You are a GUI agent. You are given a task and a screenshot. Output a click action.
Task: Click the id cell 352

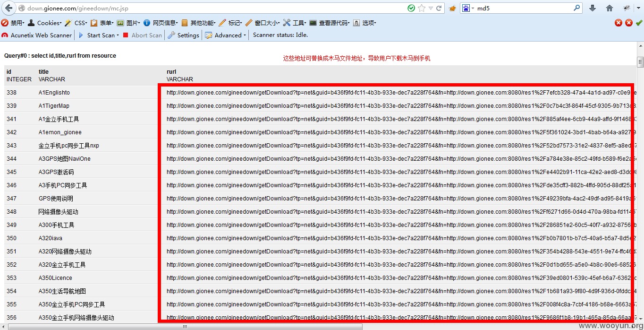11,265
